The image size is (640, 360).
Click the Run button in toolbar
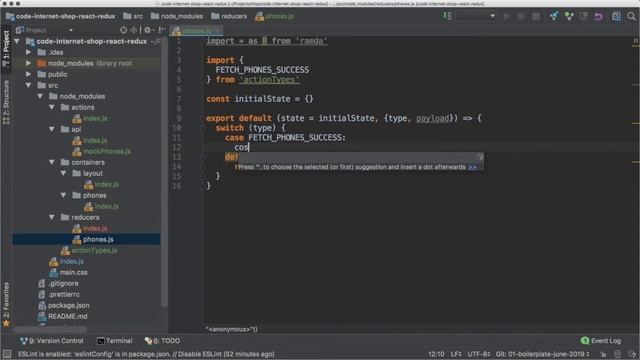[506, 16]
